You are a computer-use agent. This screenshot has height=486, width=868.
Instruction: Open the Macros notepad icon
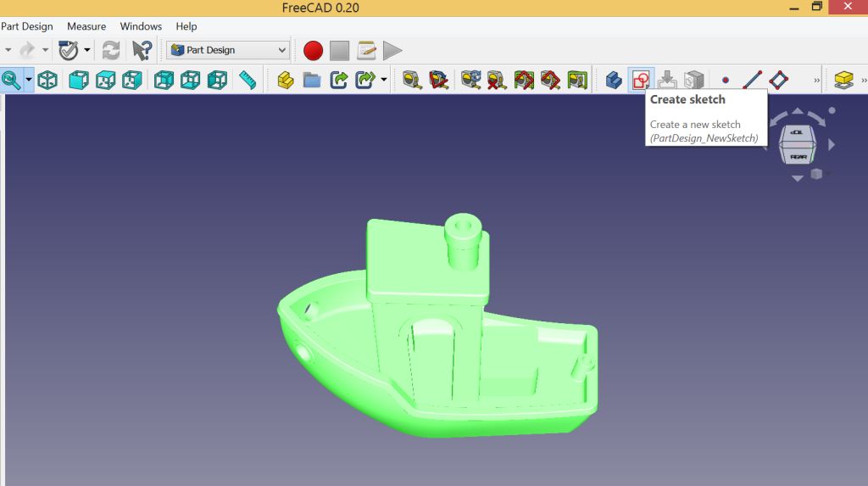click(366, 51)
